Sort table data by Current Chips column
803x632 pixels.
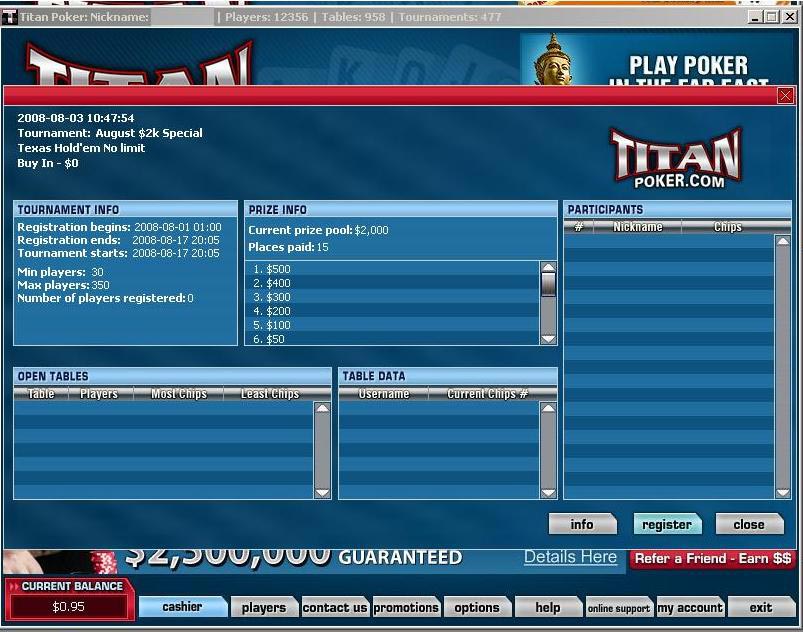(487, 394)
